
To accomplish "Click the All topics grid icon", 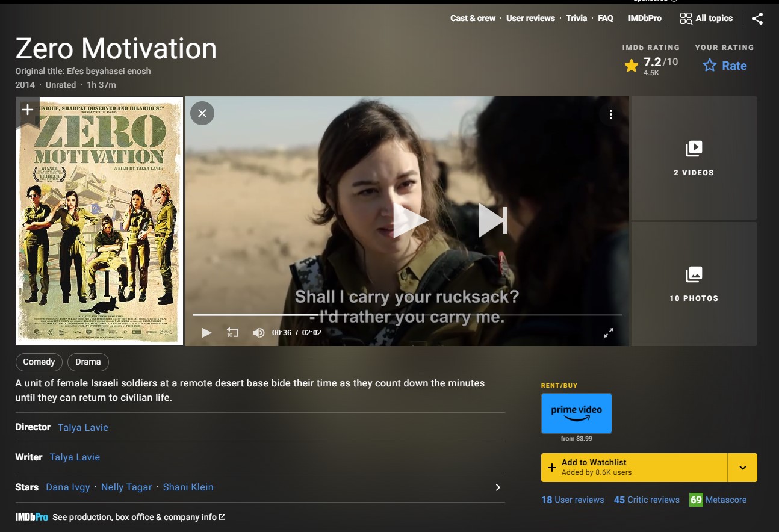I will coord(686,19).
